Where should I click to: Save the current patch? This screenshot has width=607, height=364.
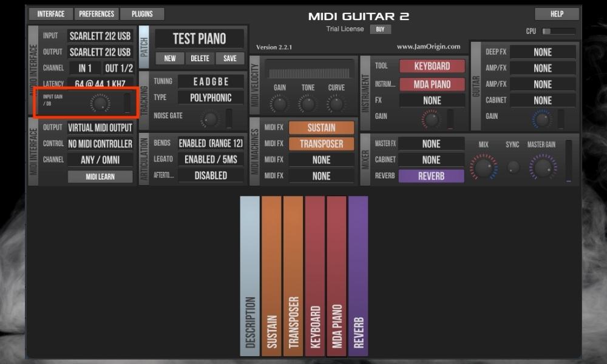coord(229,58)
